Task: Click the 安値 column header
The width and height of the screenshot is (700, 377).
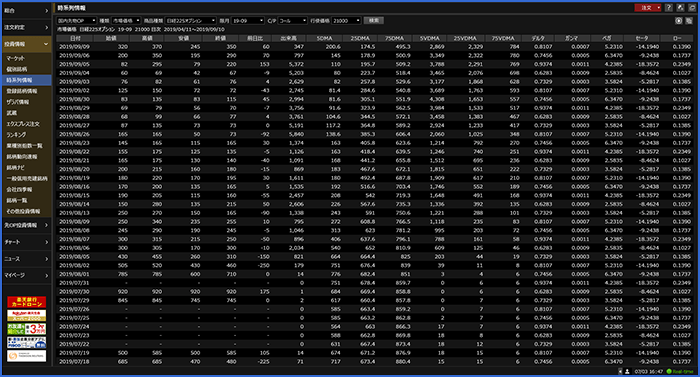Action: [x=183, y=38]
